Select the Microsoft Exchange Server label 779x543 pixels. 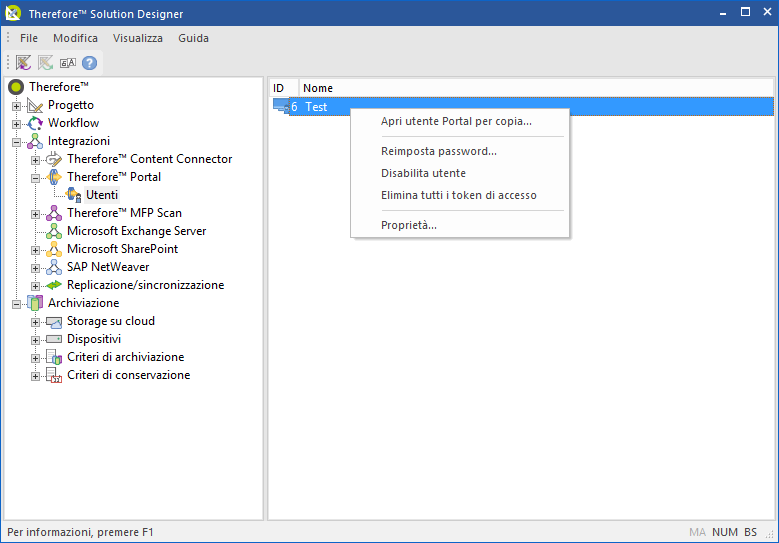click(x=137, y=231)
